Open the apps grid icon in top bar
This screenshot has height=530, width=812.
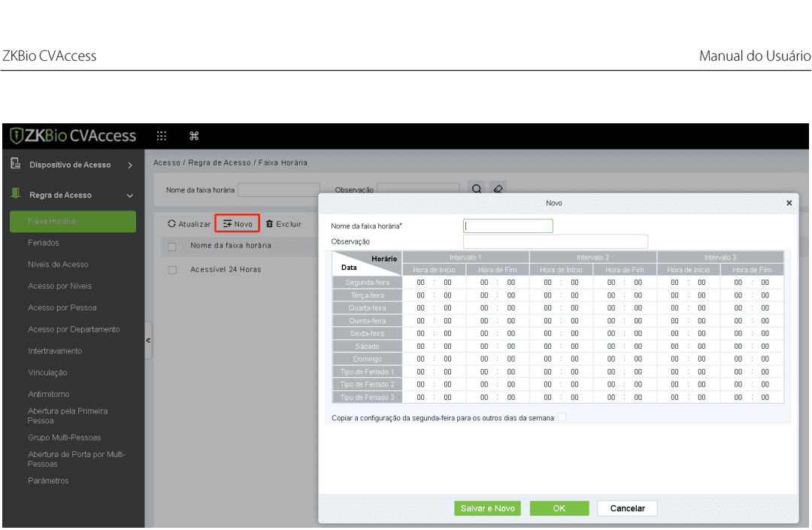pyautogui.click(x=162, y=135)
